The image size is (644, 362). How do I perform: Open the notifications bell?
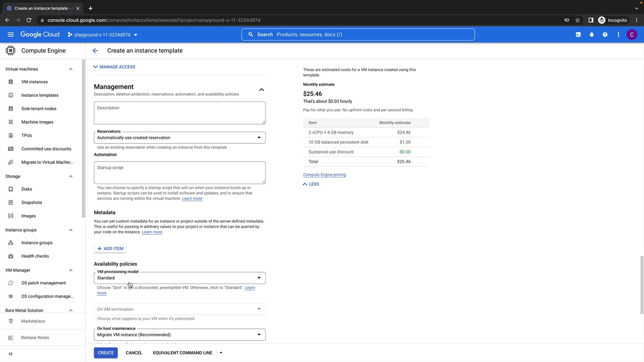point(592,35)
